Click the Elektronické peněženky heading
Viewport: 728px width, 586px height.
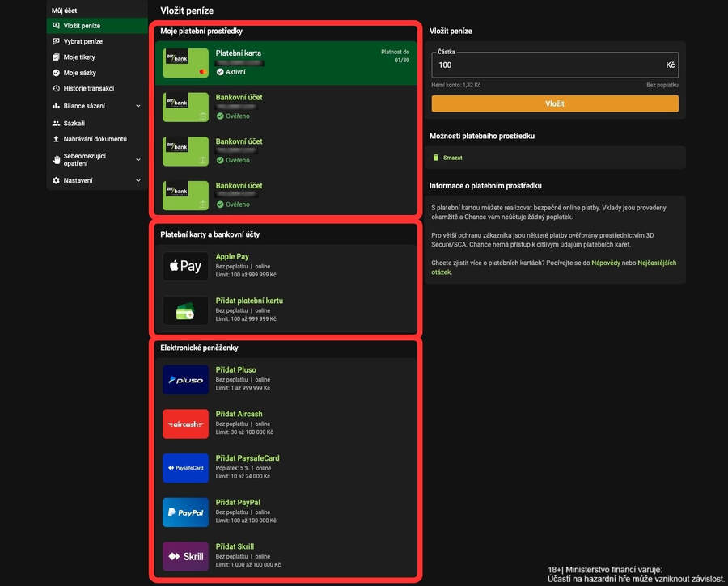(x=199, y=348)
